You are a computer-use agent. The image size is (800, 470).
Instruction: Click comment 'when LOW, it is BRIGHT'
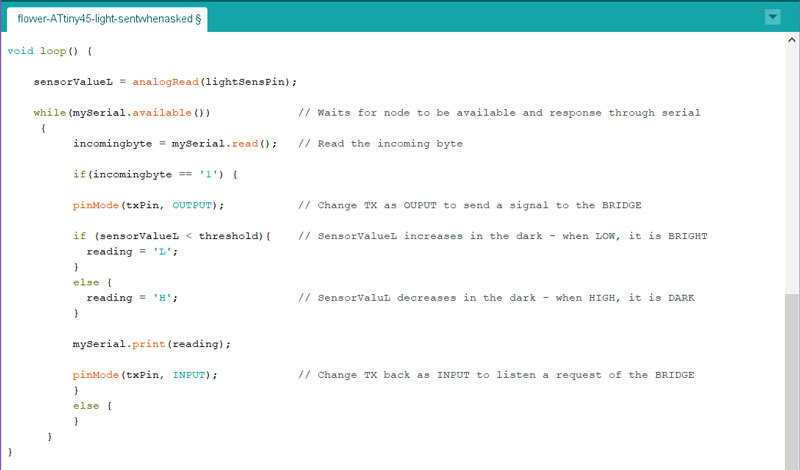[635, 236]
